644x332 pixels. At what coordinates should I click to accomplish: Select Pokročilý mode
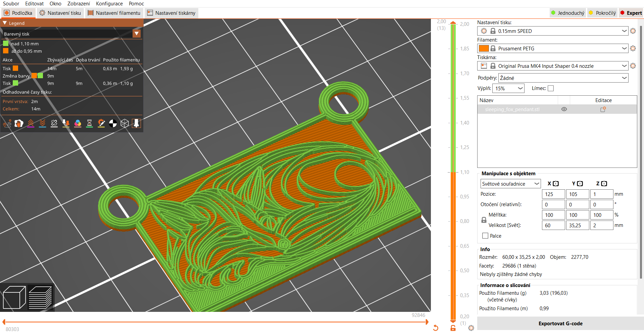pyautogui.click(x=602, y=13)
